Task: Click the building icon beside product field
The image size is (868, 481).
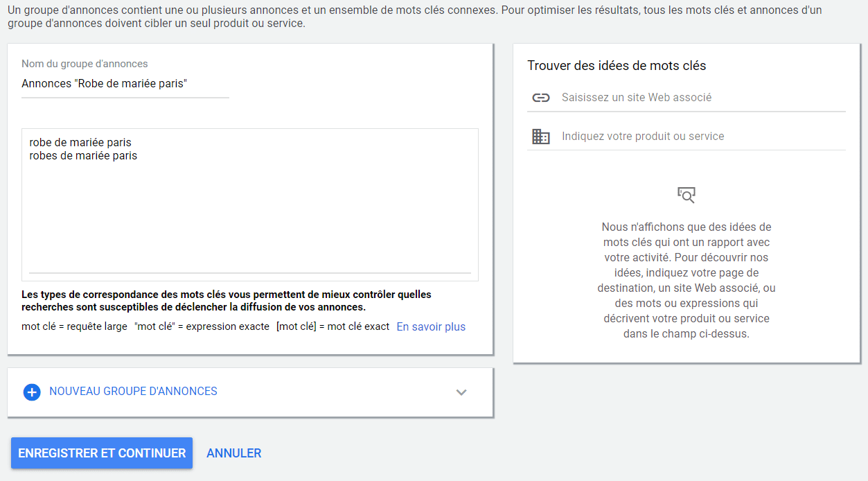Action: 540,137
